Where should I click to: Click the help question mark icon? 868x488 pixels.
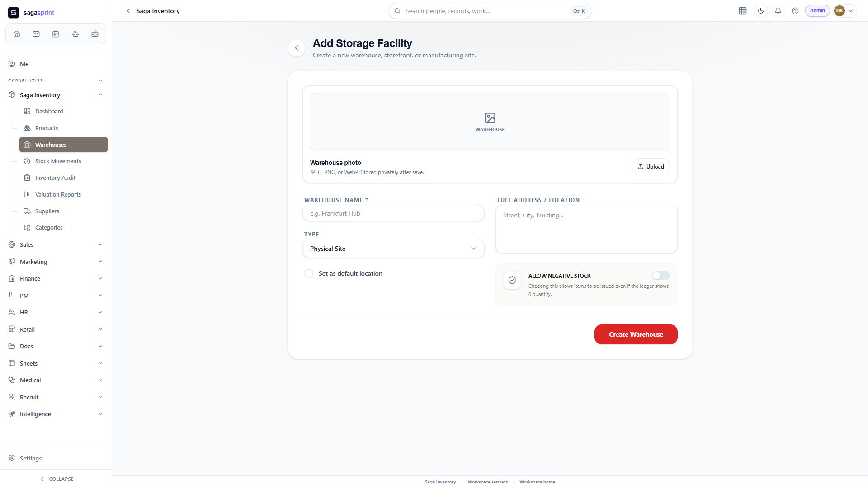pyautogui.click(x=795, y=11)
